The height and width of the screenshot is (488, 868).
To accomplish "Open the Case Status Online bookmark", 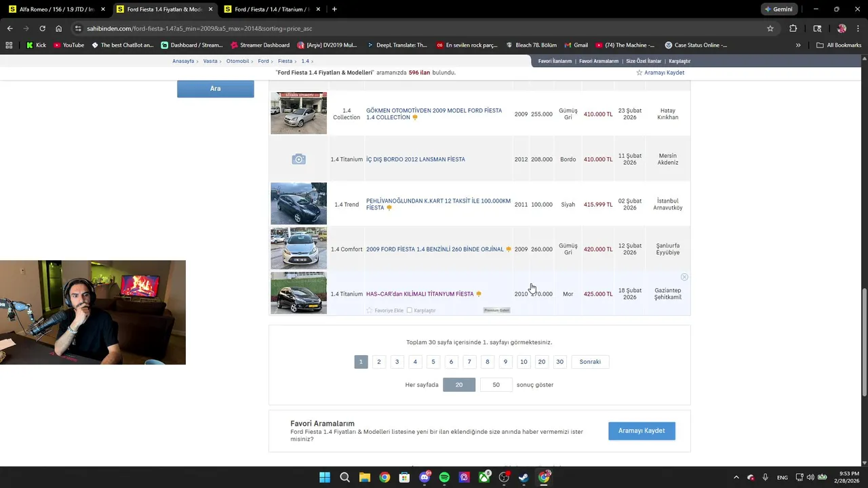I will point(696,45).
